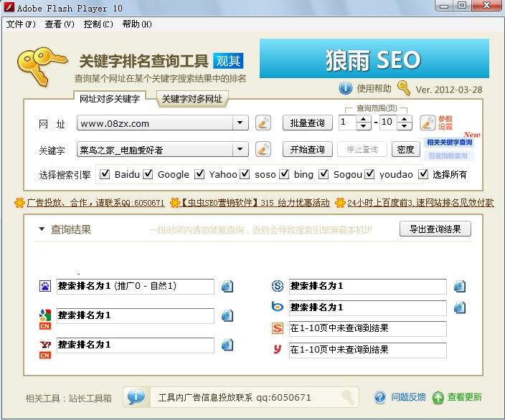
Task: Open the 文件(F) menu
Action: click(x=21, y=24)
